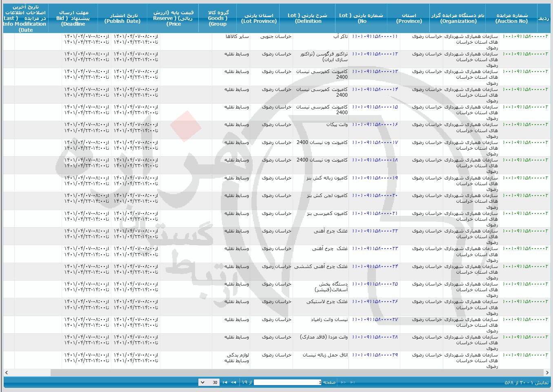This screenshot has height=392, width=553.
Task: Open the auction number link in the وانت پیکان row
Action: [525, 124]
